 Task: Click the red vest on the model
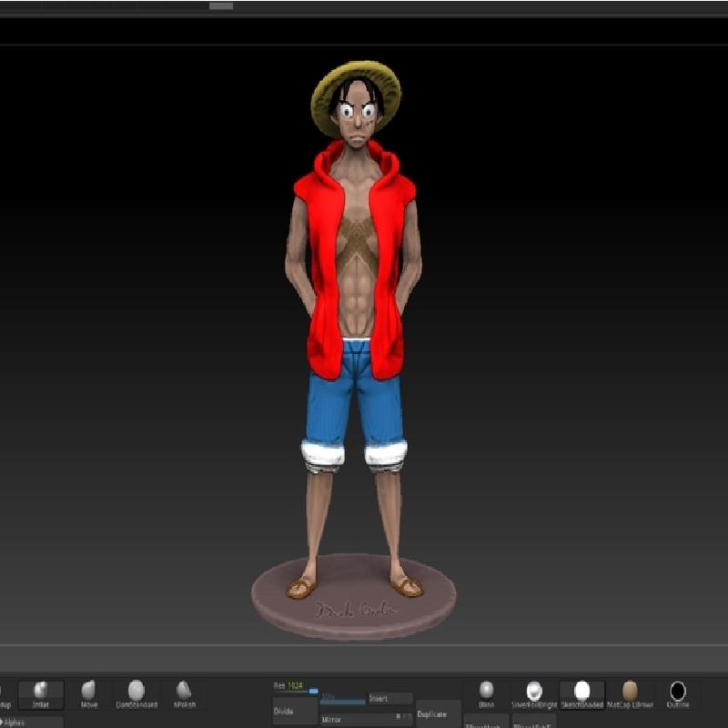318,273
